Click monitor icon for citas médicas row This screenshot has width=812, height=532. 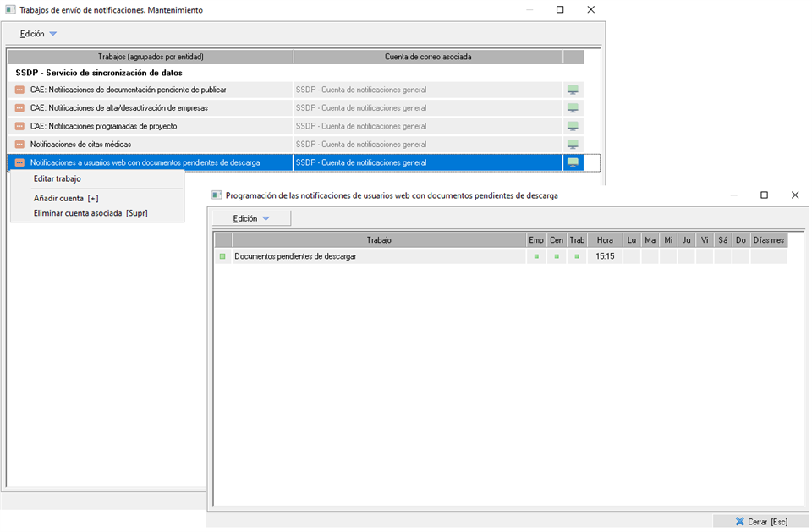573,145
